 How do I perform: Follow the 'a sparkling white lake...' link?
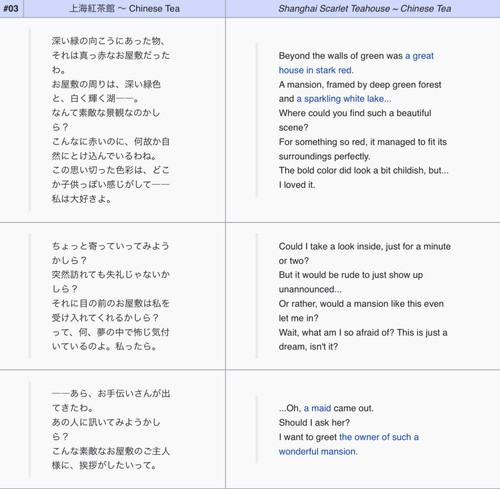[x=344, y=99]
